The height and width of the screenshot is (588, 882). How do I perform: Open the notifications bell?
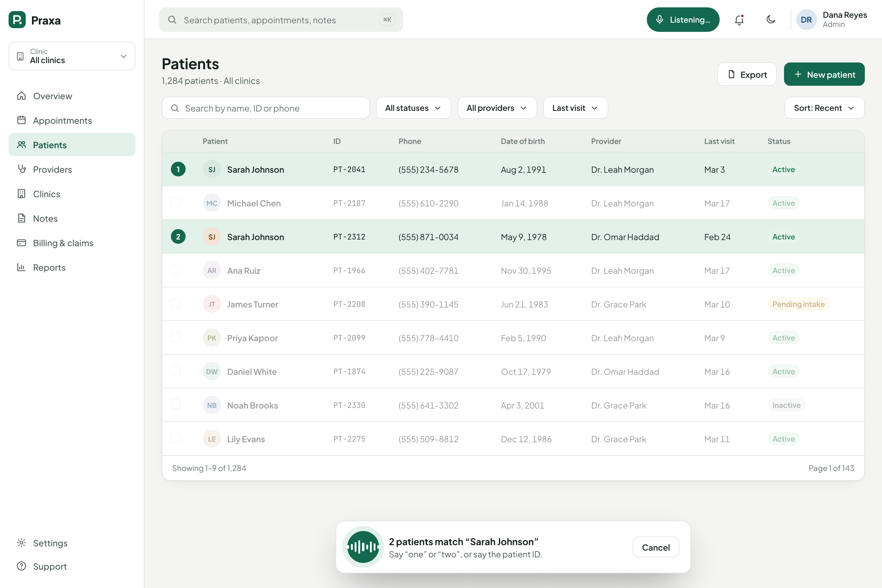(739, 20)
